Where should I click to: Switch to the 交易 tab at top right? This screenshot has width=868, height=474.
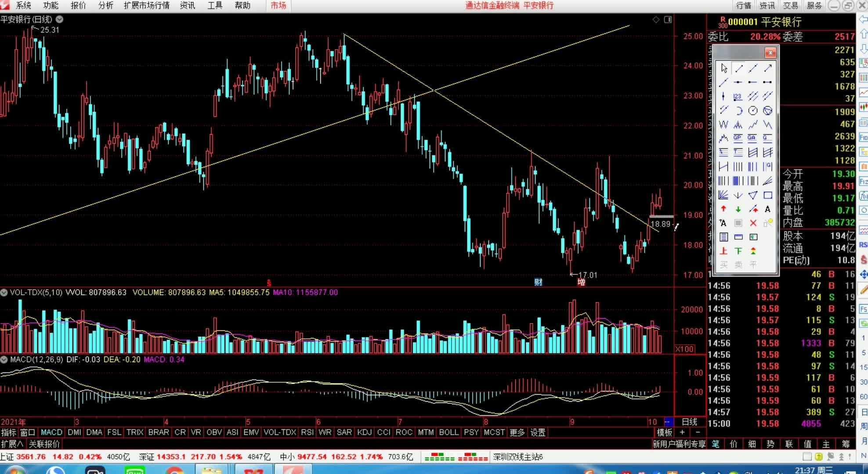[x=790, y=5]
